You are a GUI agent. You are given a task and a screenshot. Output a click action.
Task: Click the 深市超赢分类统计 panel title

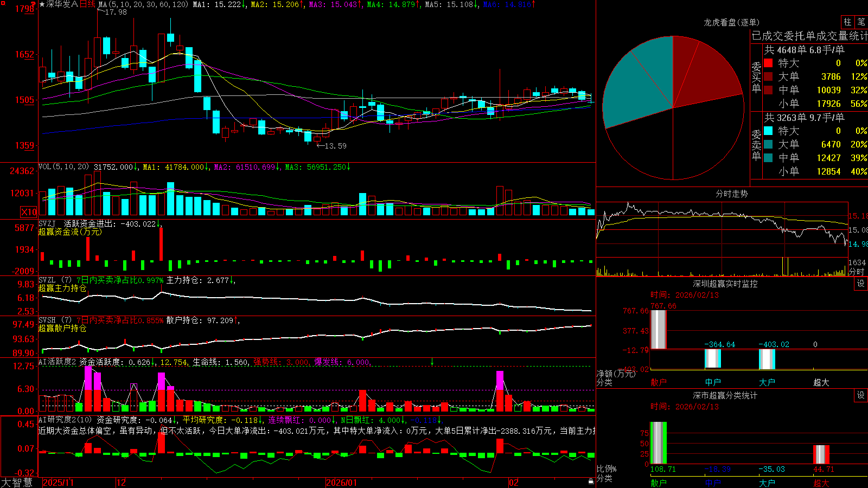(725, 395)
